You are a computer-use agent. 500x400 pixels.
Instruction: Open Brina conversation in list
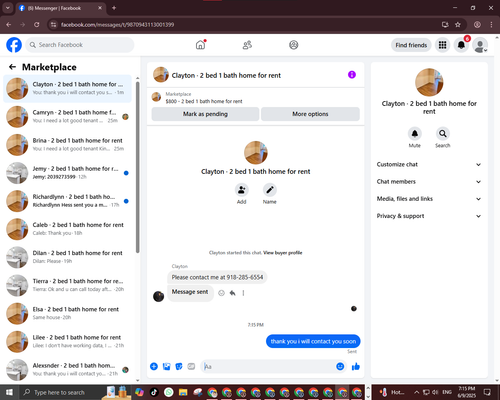point(67,145)
